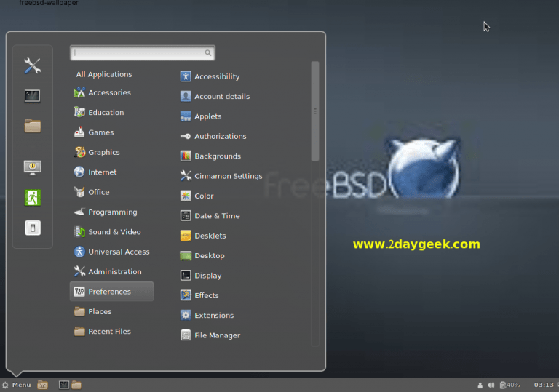Screen dimensions: 559x392
Task: Open Cinnamon Settings from favorites sidebar
Action: (x=33, y=66)
